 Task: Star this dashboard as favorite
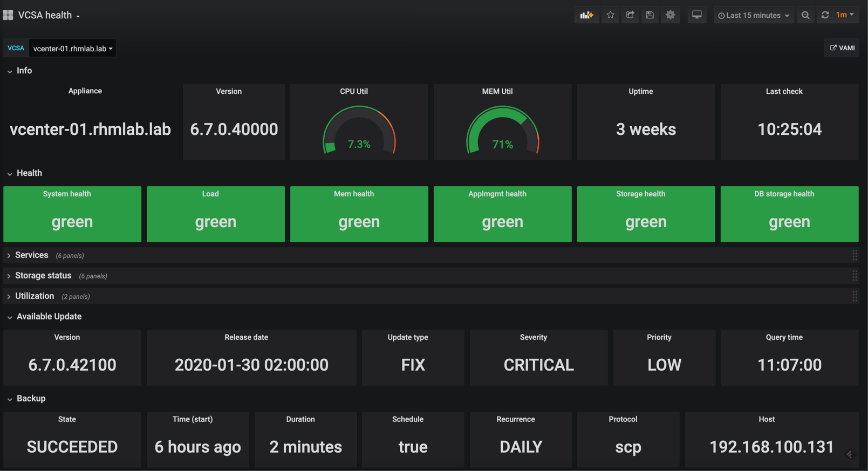[x=610, y=15]
